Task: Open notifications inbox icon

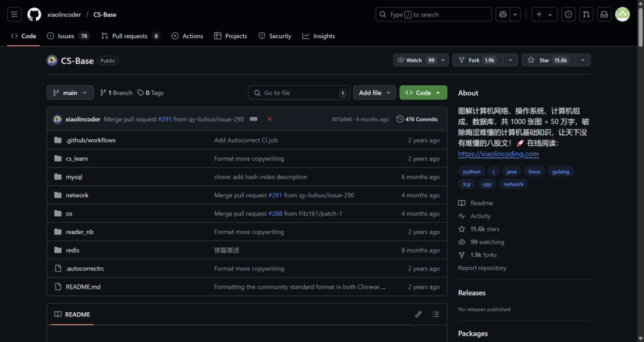Action: (604, 14)
